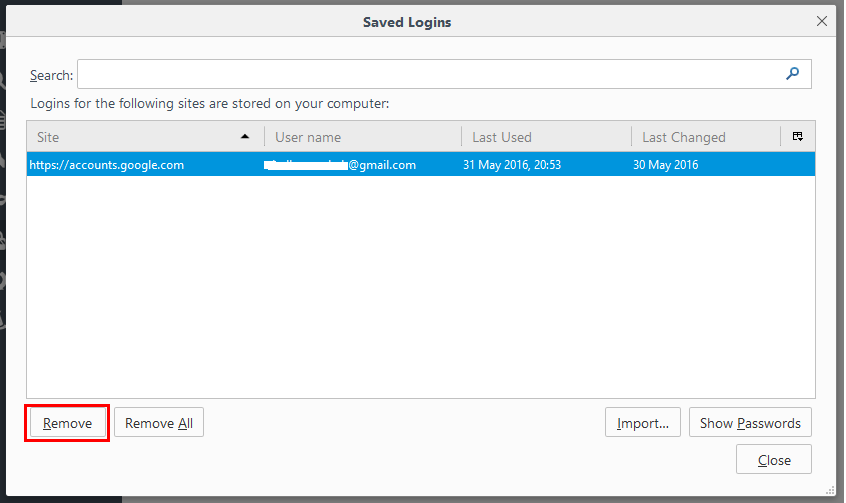Click the Site column header label
Screen dimensions: 846x503
(48, 137)
